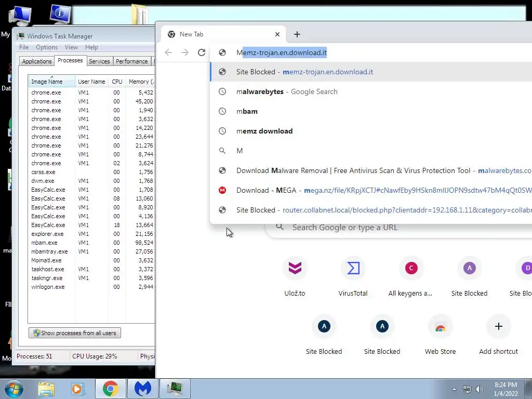Select the taskmgr.exe process row
The image size is (532, 399).
(x=91, y=278)
